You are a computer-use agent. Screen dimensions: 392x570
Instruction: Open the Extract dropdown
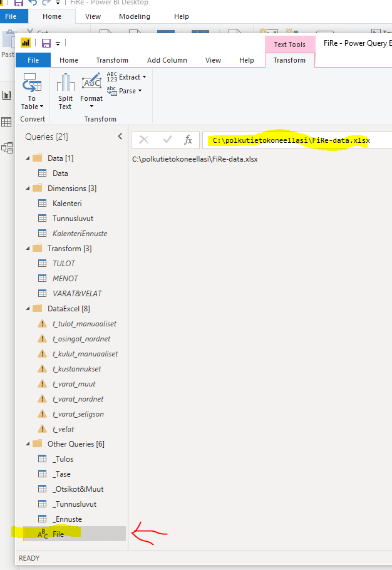tap(126, 77)
